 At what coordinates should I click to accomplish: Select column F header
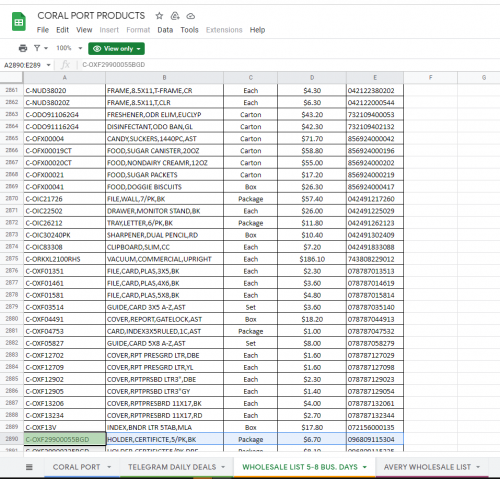[x=430, y=77]
